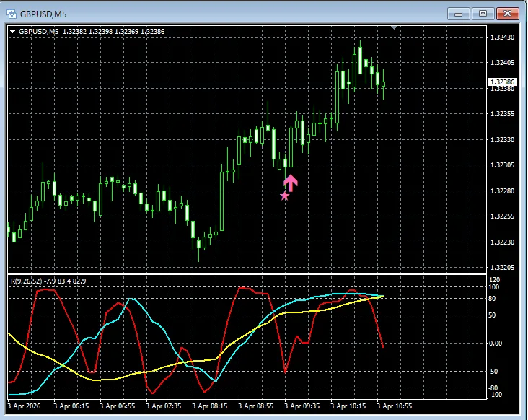Select the pink up arrow signal
Viewport: 528px width, 420px height.
(x=291, y=183)
